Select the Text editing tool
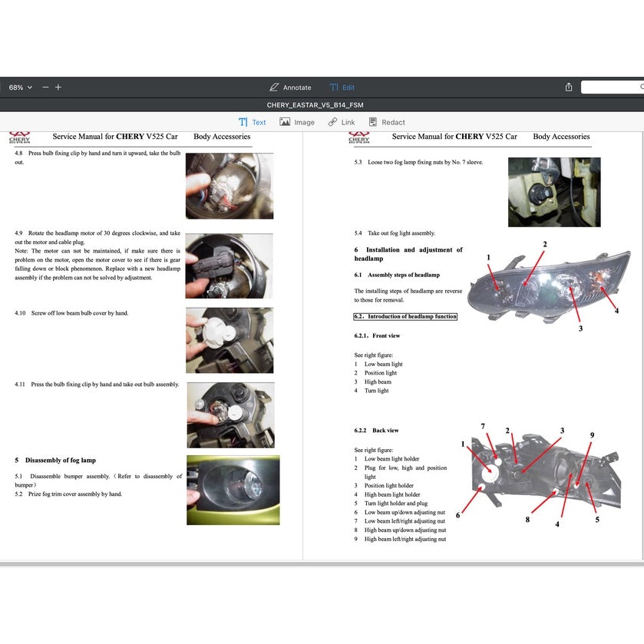 tap(252, 122)
